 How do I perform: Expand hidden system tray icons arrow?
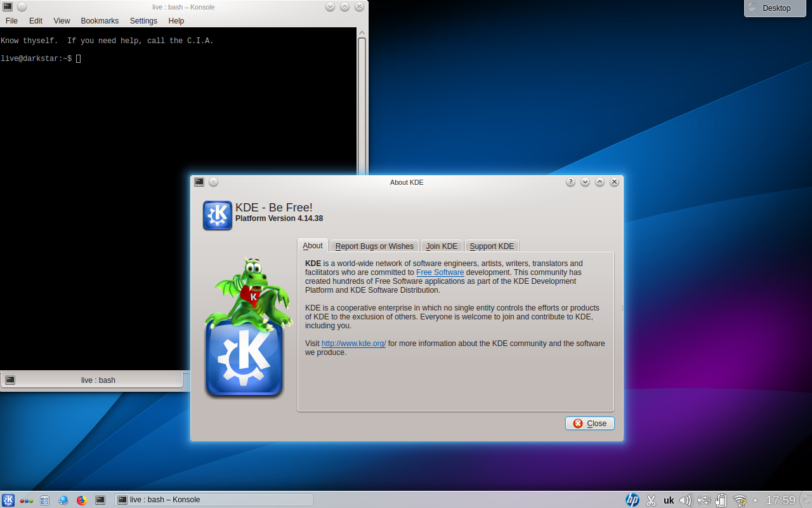(x=756, y=500)
